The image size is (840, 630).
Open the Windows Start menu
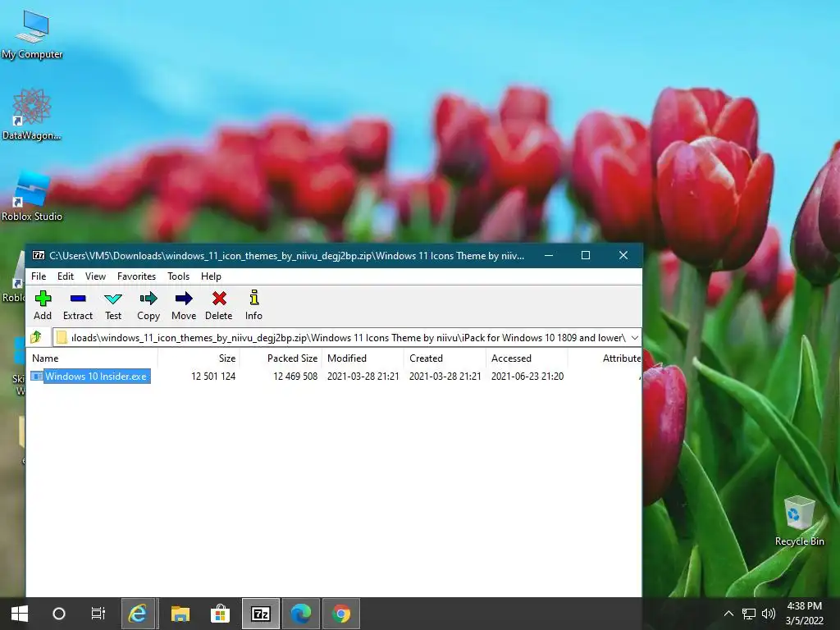click(x=20, y=614)
